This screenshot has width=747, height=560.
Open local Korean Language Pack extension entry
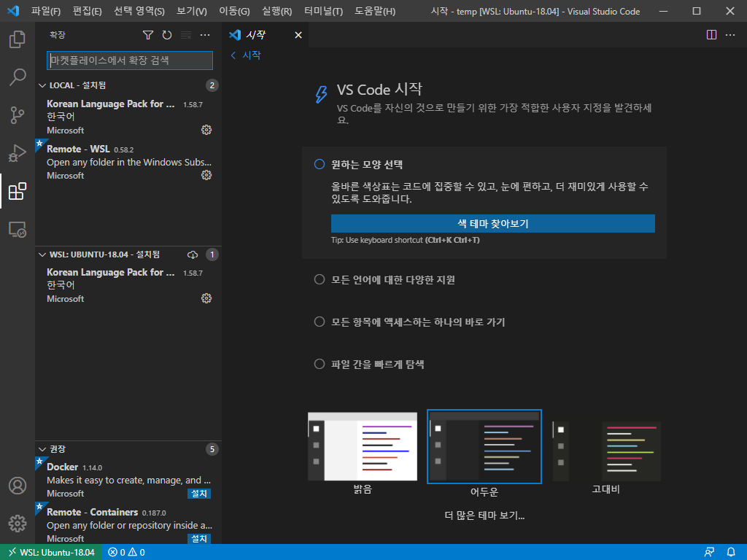click(128, 117)
